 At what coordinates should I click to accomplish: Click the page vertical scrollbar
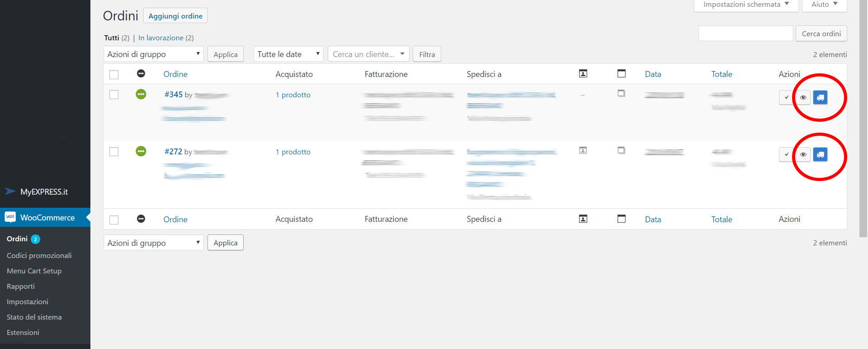pyautogui.click(x=863, y=118)
